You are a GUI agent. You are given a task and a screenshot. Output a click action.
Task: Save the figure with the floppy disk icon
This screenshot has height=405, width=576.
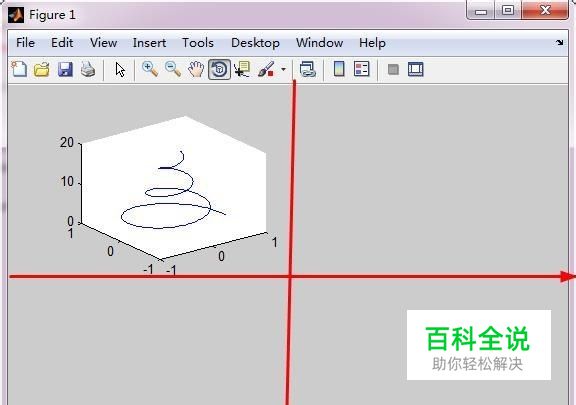point(65,69)
